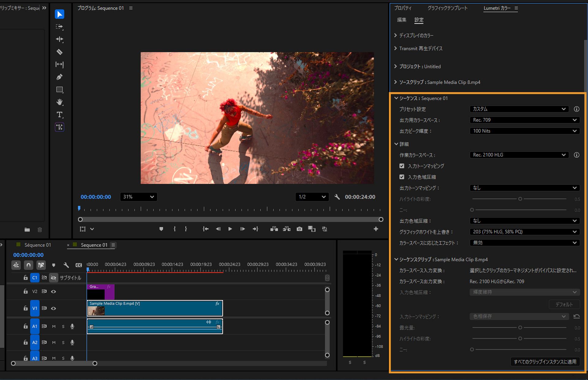Image resolution: width=588 pixels, height=380 pixels.
Task: Enable snapping with the magnet icon
Action: (28, 265)
